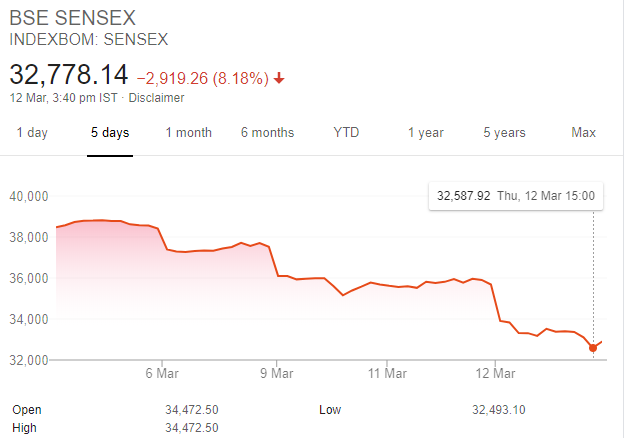Select the YTD tab

[x=346, y=133]
